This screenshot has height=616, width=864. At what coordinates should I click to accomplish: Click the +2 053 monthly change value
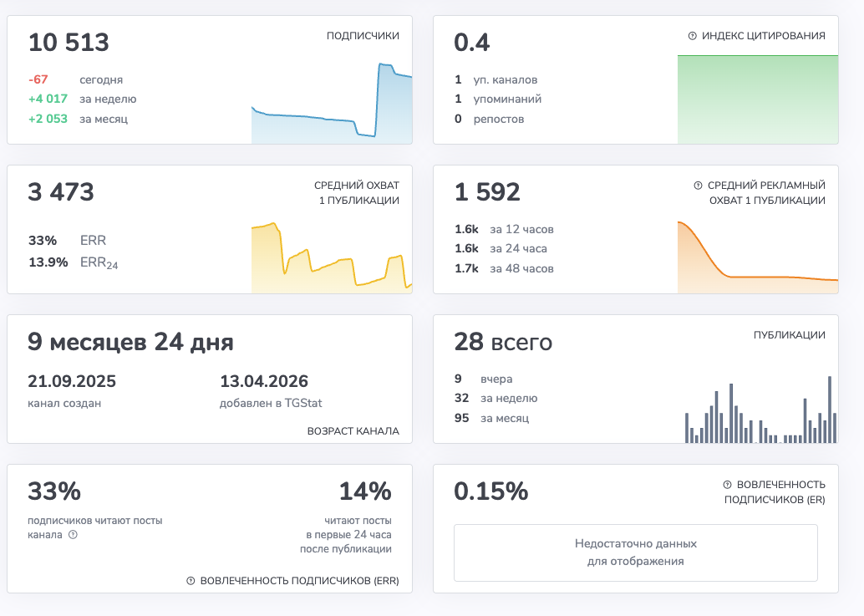(x=48, y=119)
